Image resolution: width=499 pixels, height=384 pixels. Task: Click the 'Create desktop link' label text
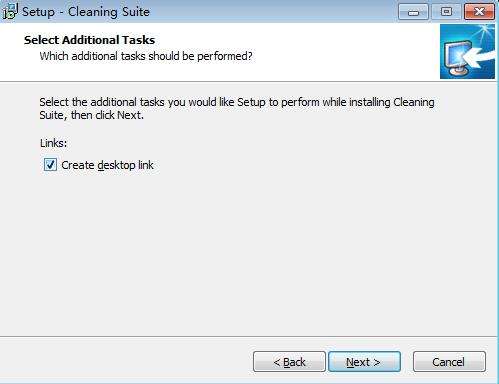(107, 165)
